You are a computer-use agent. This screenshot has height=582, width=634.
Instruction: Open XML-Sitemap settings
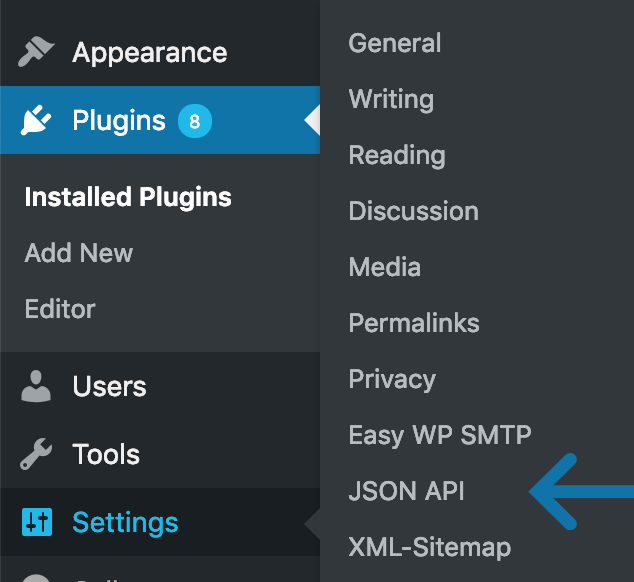pyautogui.click(x=430, y=548)
